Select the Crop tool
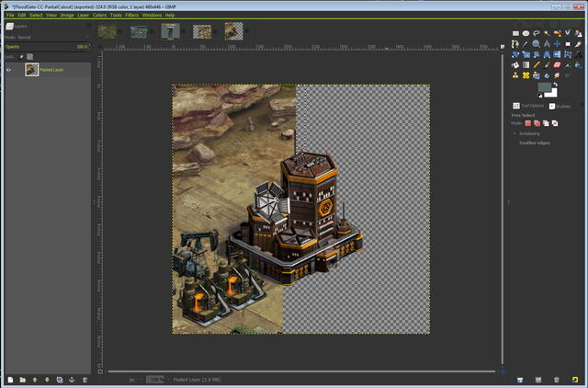The width and height of the screenshot is (588, 388). coord(578,44)
